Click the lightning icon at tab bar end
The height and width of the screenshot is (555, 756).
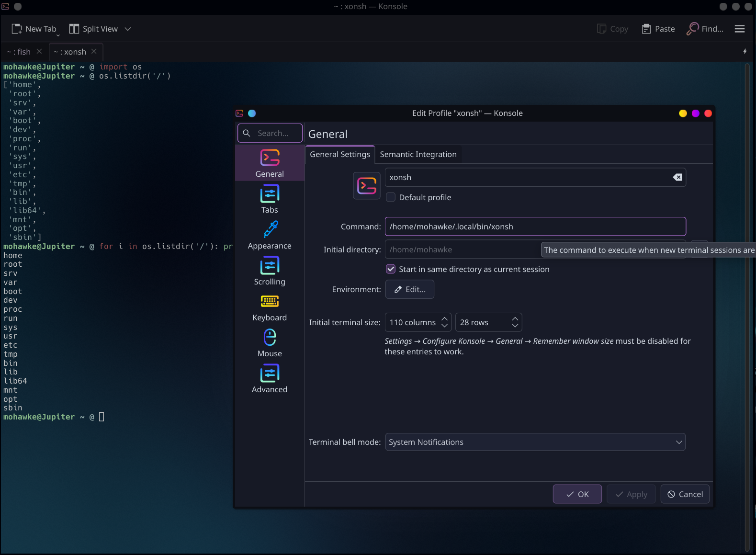[745, 51]
